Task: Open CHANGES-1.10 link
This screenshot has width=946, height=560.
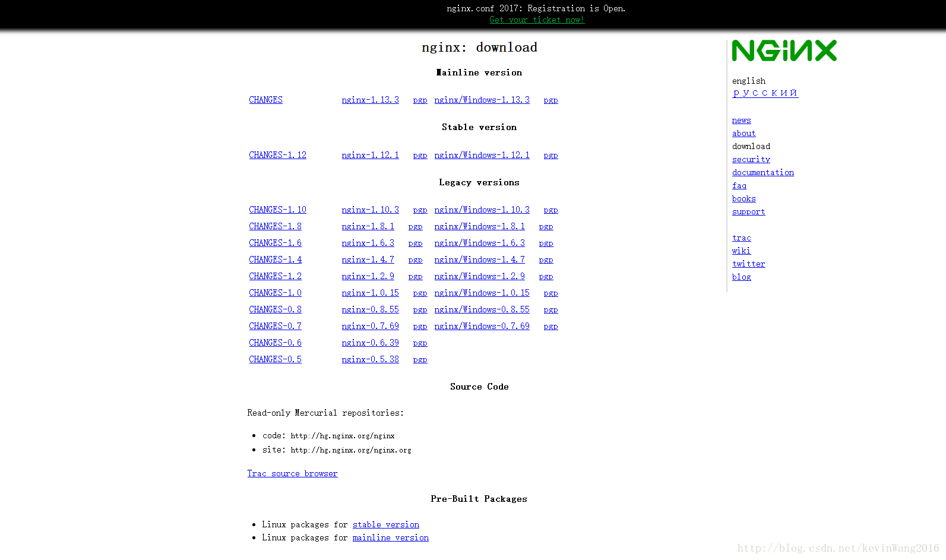Action: coord(277,210)
